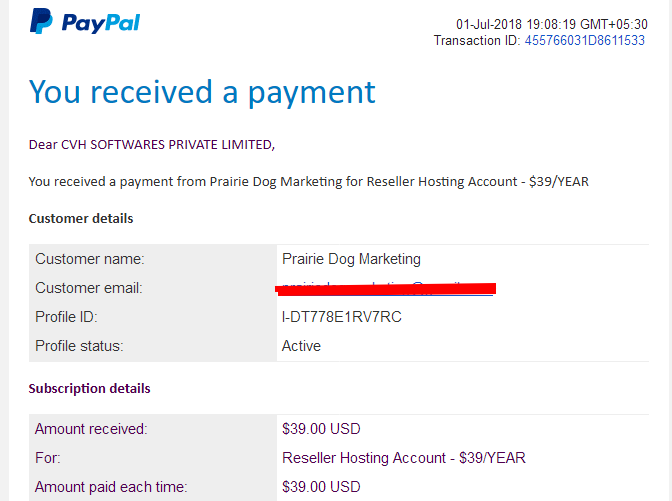Click the redacted customer email address
The image size is (672, 501).
pos(386,289)
